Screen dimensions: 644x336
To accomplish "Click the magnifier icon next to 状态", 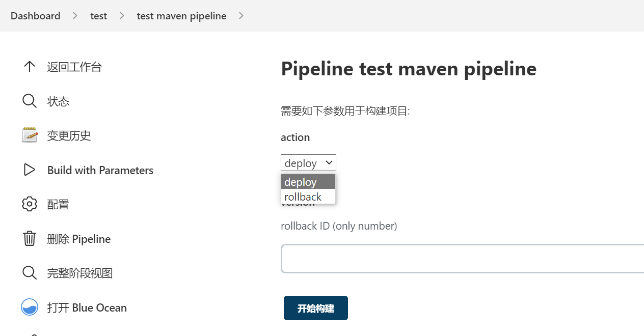I will pyautogui.click(x=30, y=101).
